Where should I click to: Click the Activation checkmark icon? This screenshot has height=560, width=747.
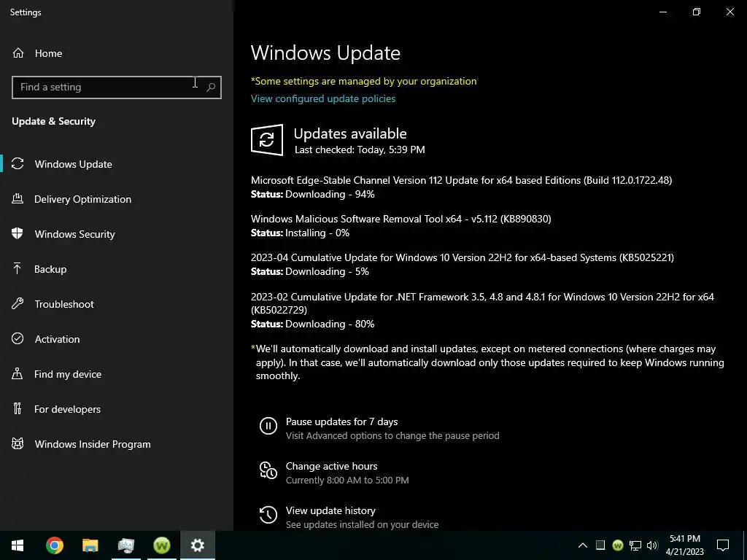click(18, 338)
